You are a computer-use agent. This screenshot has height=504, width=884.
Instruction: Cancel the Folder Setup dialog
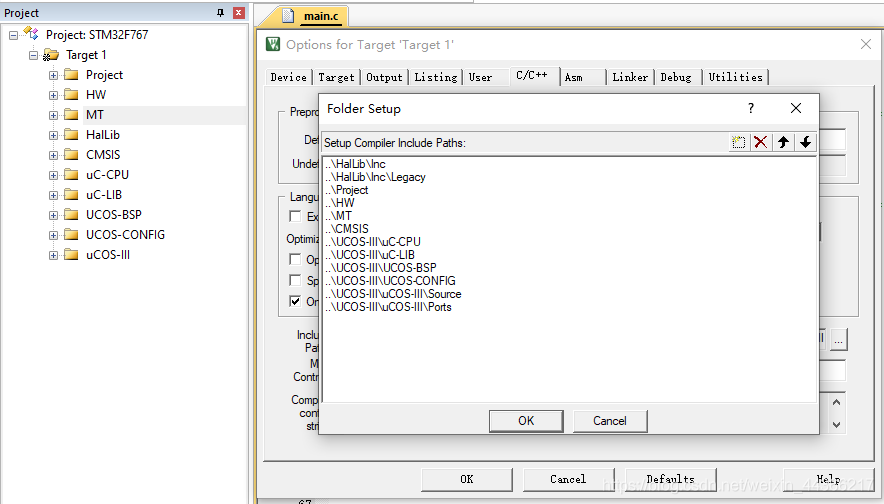610,421
